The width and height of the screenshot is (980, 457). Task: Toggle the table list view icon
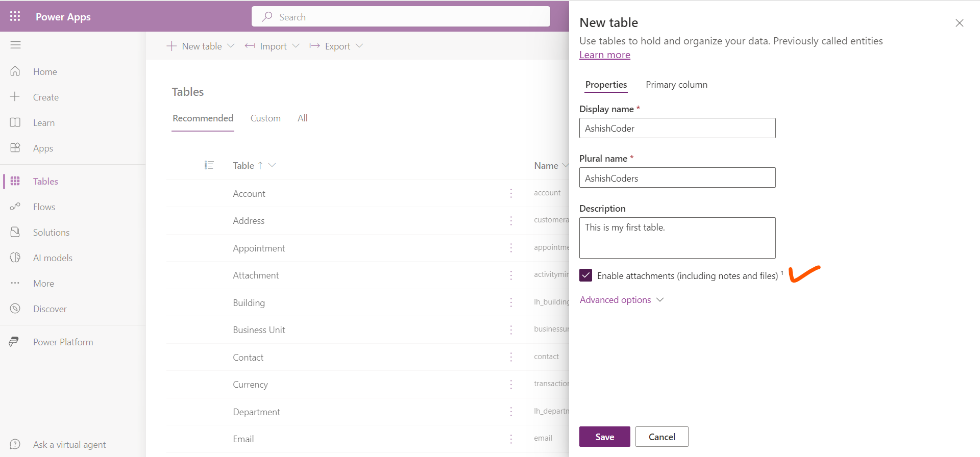209,165
